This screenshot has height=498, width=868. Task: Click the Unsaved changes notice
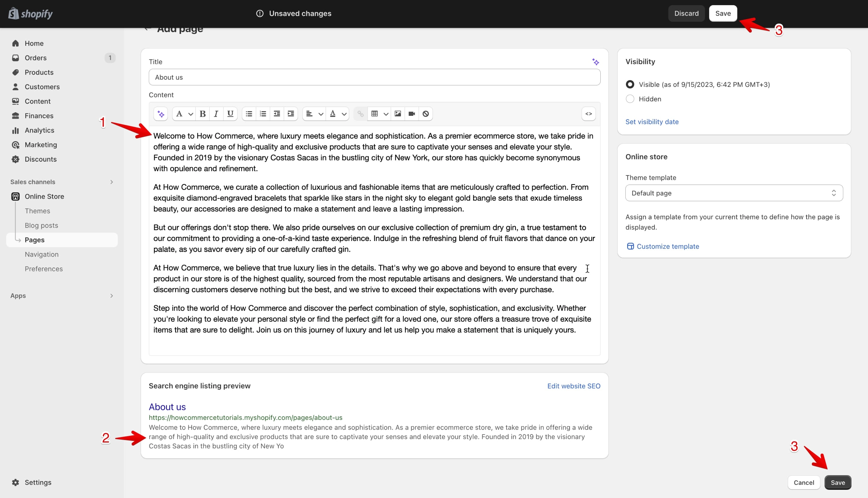(294, 13)
